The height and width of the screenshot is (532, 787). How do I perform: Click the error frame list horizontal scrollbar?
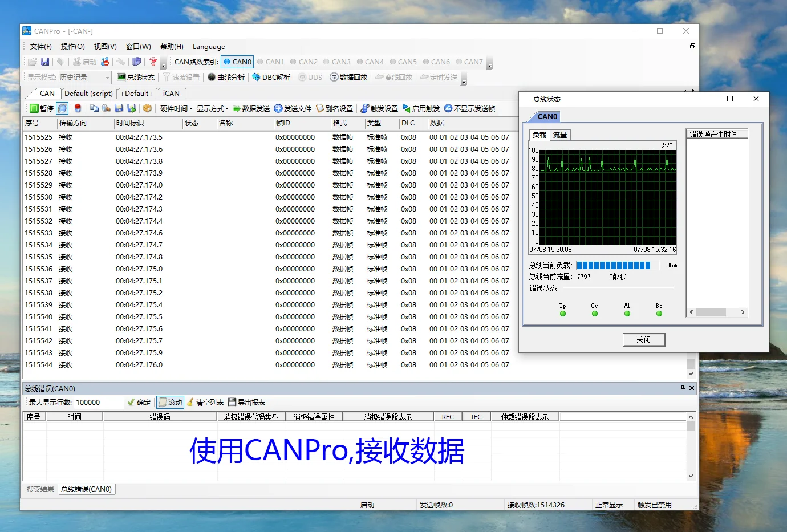pyautogui.click(x=717, y=312)
